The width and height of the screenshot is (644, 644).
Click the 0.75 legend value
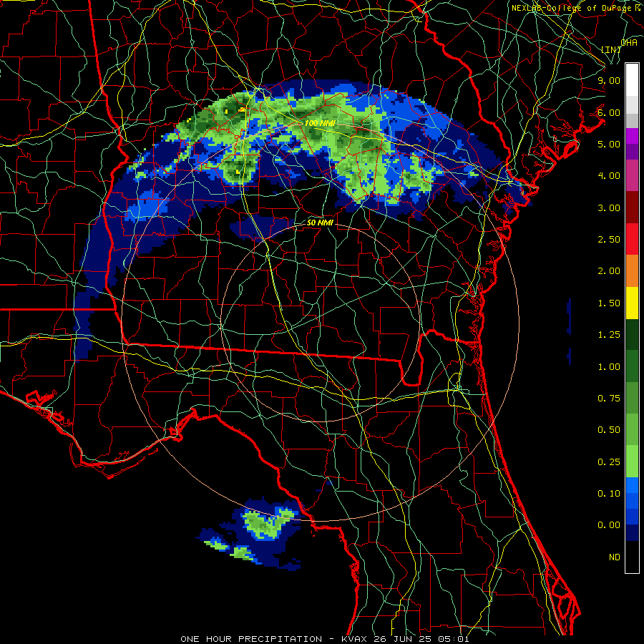[609, 399]
